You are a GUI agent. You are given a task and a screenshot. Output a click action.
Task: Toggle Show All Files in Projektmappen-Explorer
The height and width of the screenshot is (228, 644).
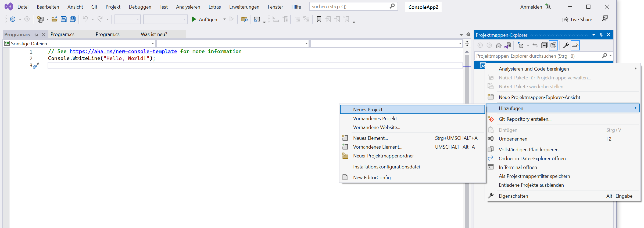[x=553, y=45]
